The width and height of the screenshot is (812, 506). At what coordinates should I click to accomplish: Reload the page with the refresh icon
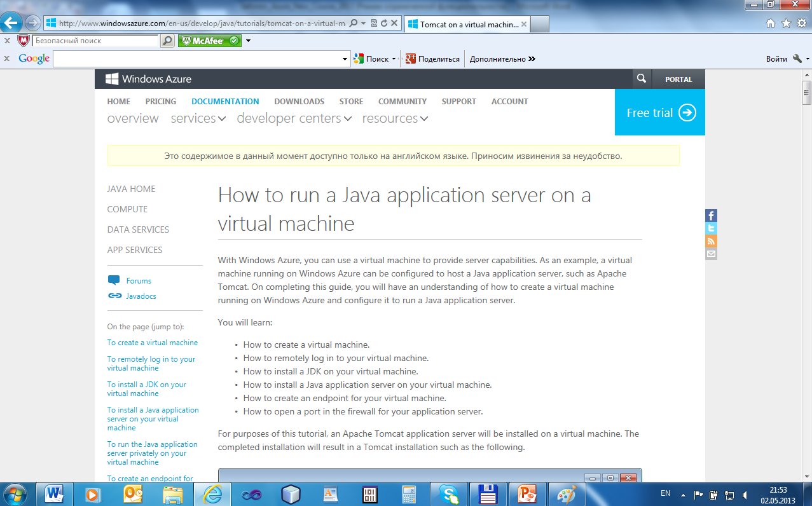[x=384, y=24]
